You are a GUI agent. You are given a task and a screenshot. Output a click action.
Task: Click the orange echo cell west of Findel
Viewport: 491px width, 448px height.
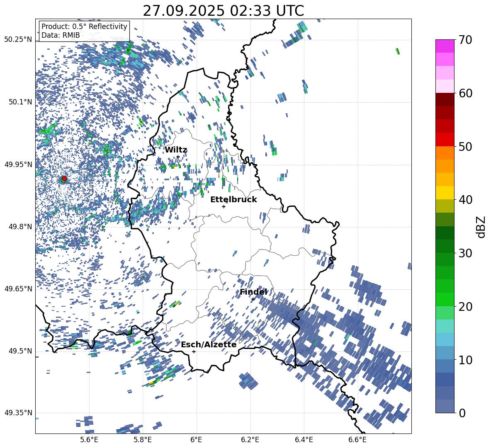pyautogui.click(x=177, y=303)
